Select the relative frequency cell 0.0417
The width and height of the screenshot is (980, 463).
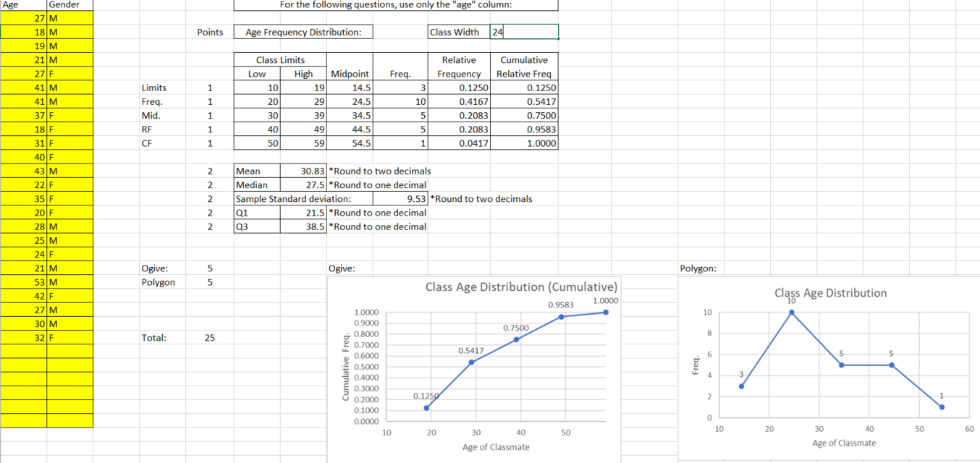(459, 143)
